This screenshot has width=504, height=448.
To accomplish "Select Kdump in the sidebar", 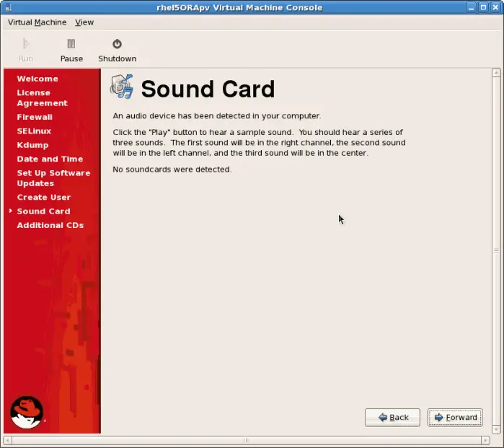I will click(32, 145).
